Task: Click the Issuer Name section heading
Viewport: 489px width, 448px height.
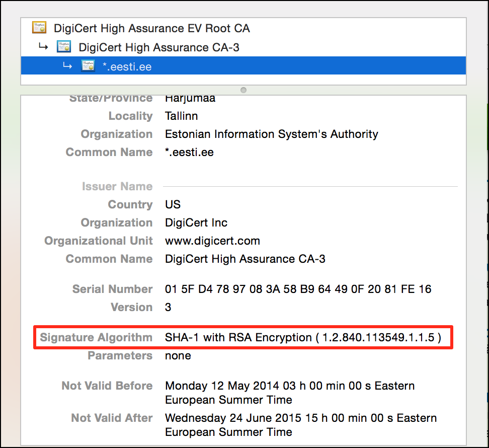Action: pos(117,186)
